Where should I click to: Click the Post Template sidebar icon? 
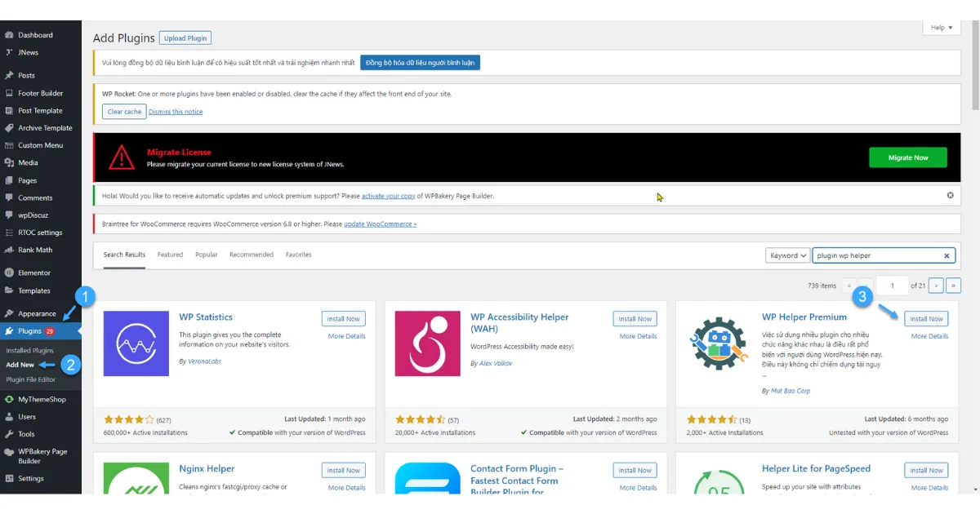point(9,110)
